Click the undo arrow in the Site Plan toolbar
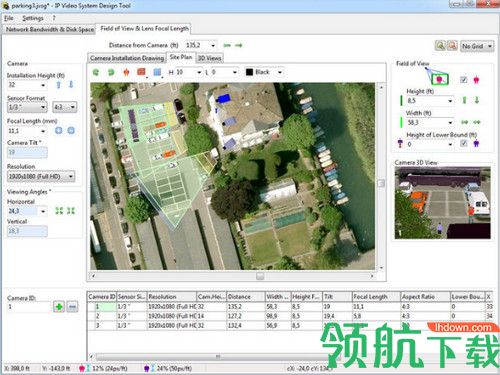The height and width of the screenshot is (375, 500). [x=96, y=72]
